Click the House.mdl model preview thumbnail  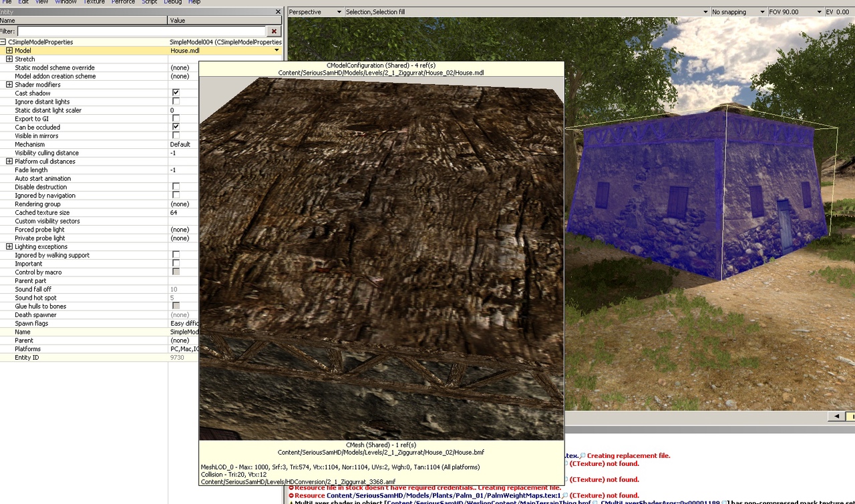click(381, 258)
